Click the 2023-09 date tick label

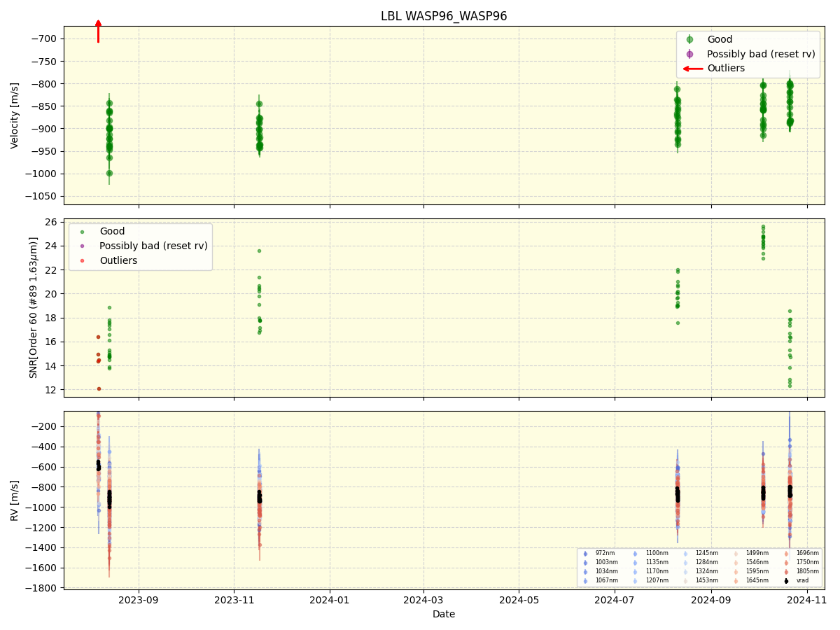(139, 600)
